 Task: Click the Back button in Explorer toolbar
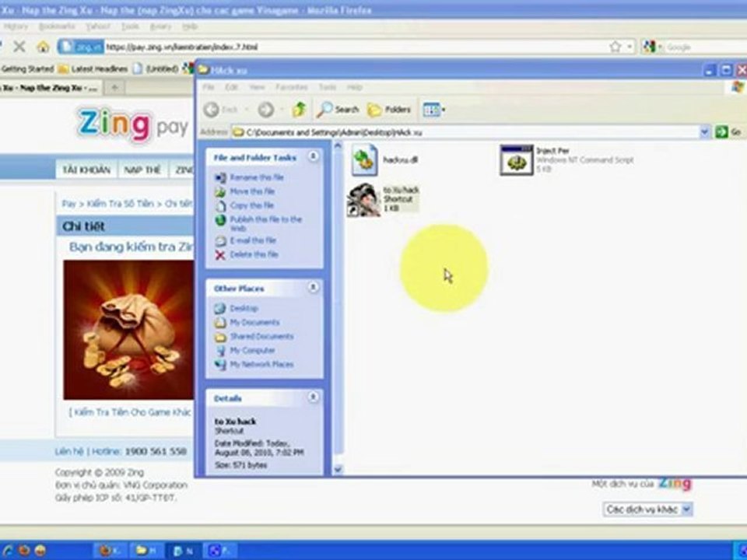[x=220, y=110]
